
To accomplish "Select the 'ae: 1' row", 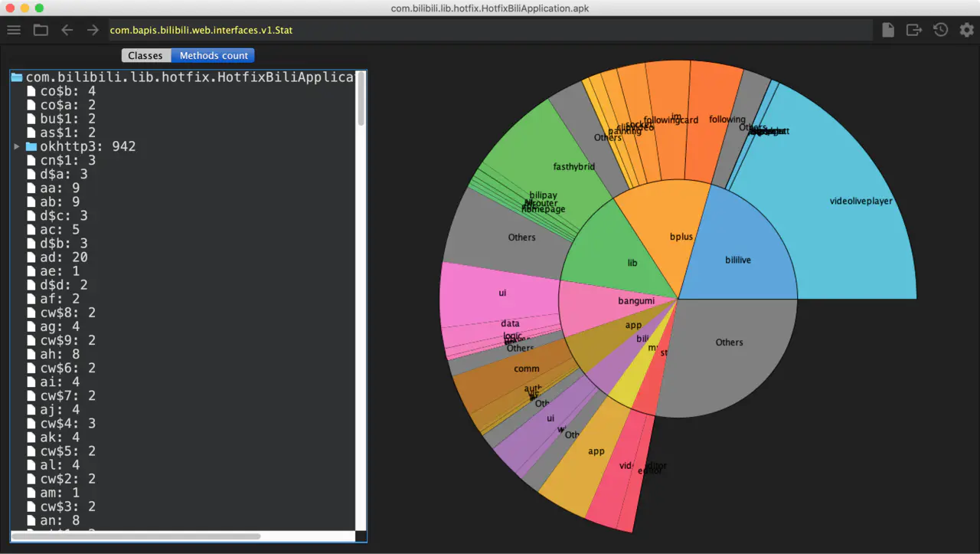I will [182, 271].
